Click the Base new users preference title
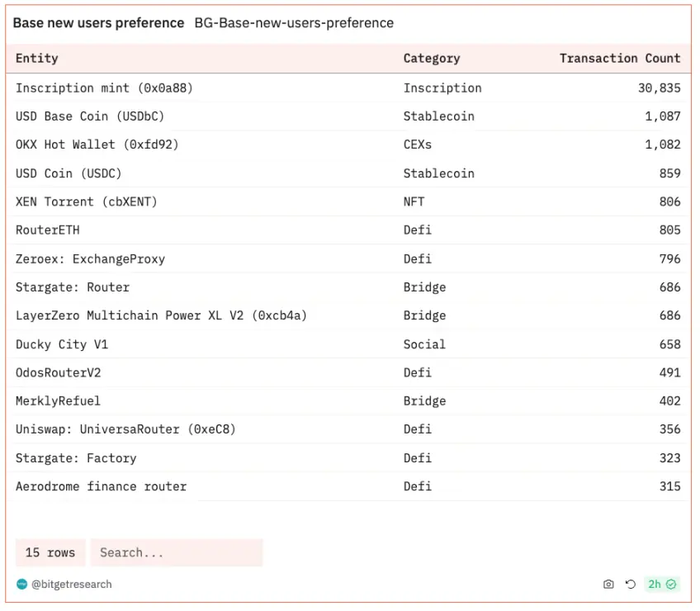The height and width of the screenshot is (611, 700). click(98, 23)
